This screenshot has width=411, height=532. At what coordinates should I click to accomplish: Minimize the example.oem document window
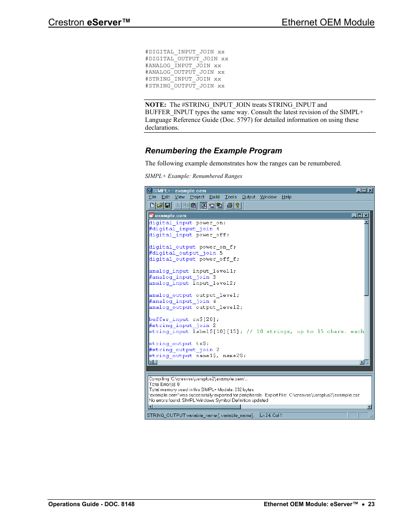[354, 215]
